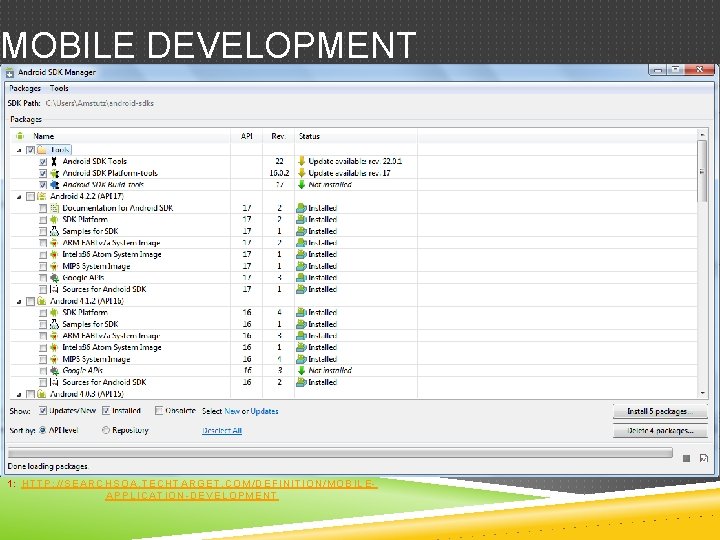Click the log icon in status bar
720x540 pixels.
pyautogui.click(x=703, y=458)
